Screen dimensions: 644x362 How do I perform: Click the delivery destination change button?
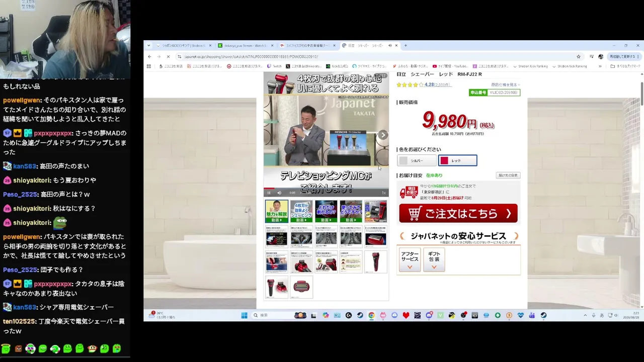point(508,175)
